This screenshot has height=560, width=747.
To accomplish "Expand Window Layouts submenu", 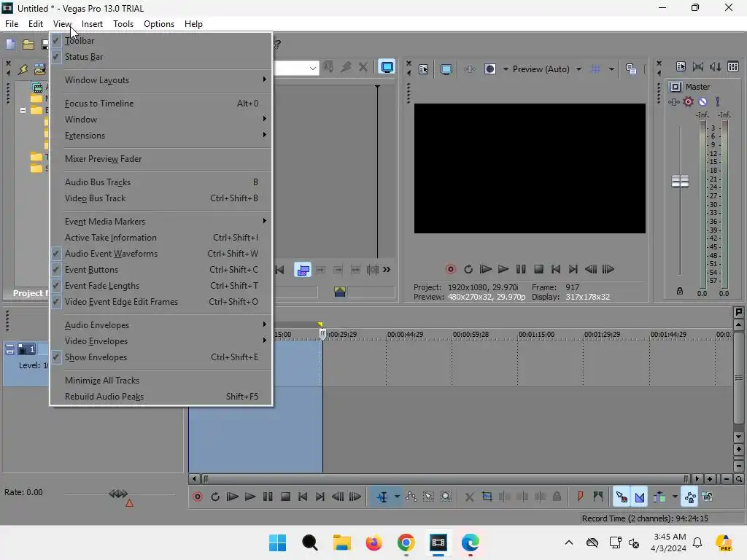I will click(160, 80).
